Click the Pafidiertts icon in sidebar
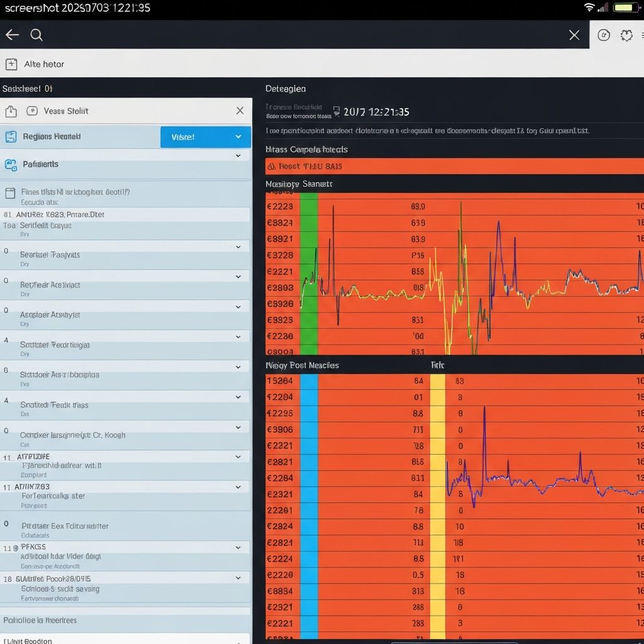 click(11, 165)
